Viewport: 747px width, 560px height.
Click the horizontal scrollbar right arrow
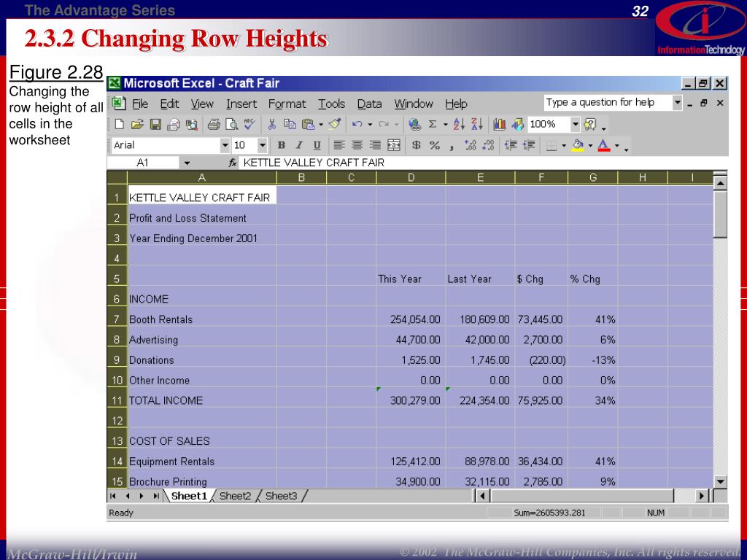coord(701,496)
